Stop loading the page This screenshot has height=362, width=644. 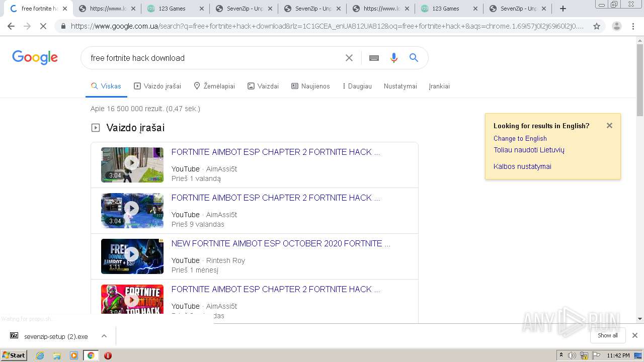43,26
